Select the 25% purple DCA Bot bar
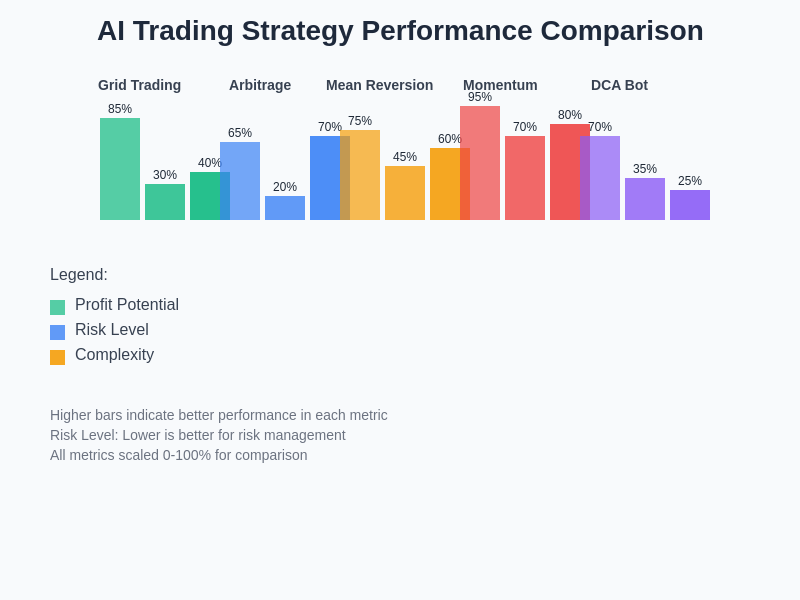 click(690, 205)
